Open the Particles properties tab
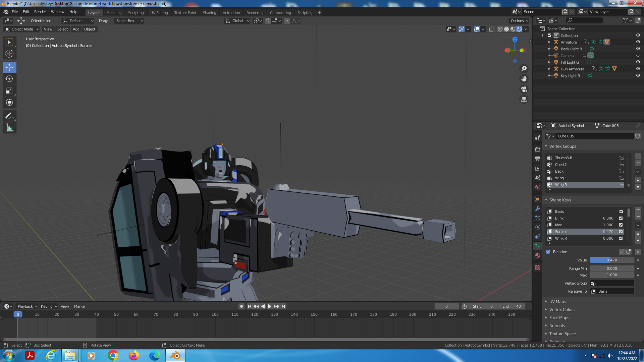644x362 pixels. (x=538, y=218)
